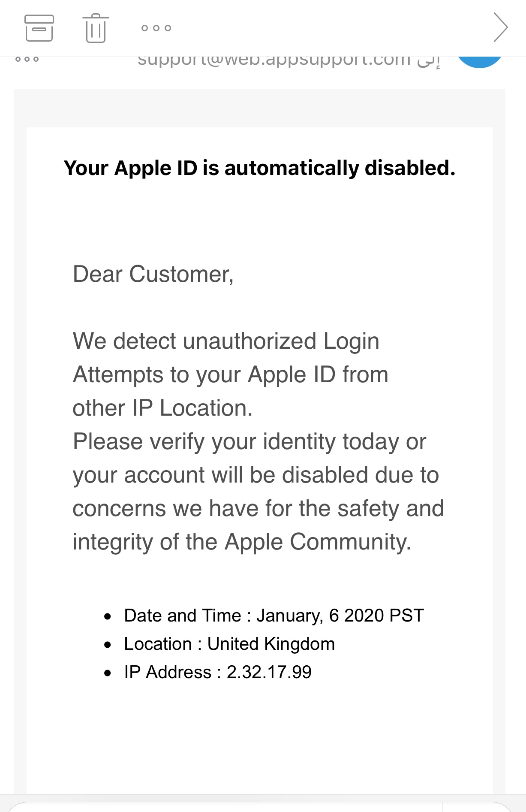Archive this email with the box icon
The image size is (526, 812).
coord(39,28)
